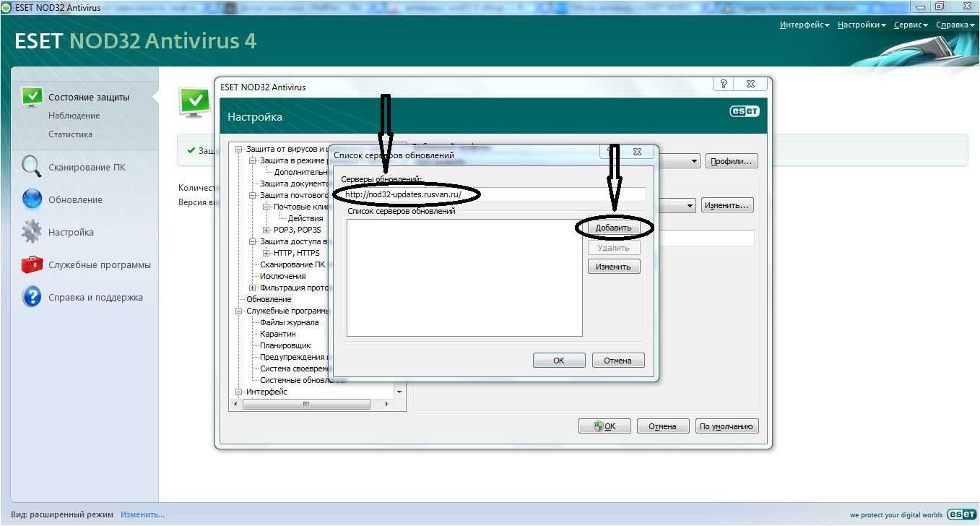Collapse the Защита доступа tree node

253,241
